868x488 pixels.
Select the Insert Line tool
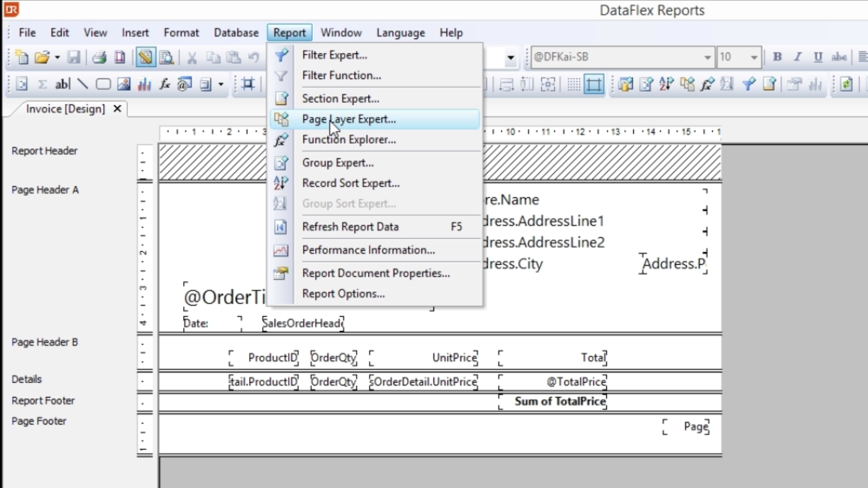[82, 84]
